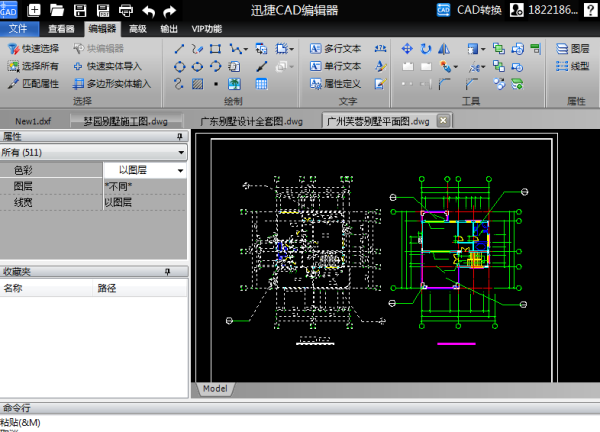Insert an image with picture icon

tap(234, 84)
